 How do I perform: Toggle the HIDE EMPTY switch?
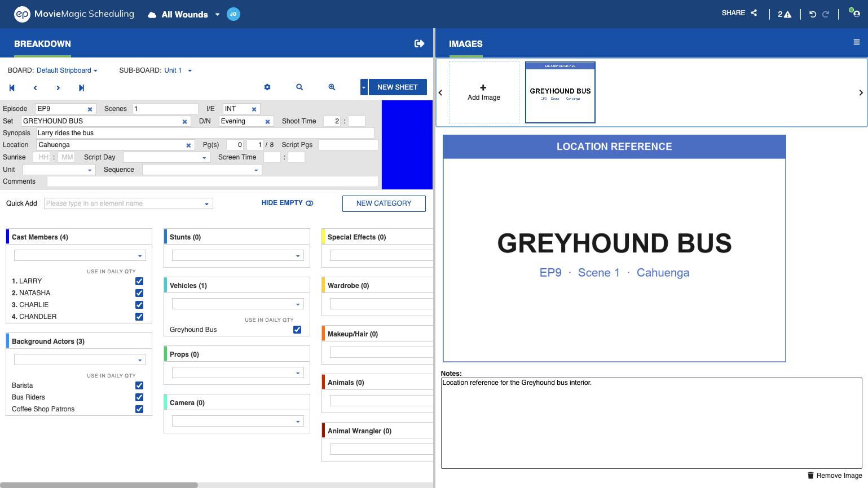[310, 203]
